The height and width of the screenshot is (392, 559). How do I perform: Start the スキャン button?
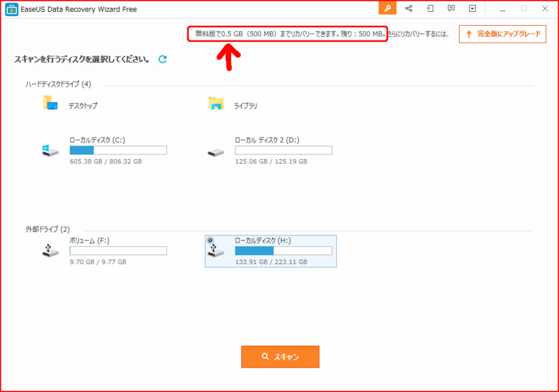(280, 357)
